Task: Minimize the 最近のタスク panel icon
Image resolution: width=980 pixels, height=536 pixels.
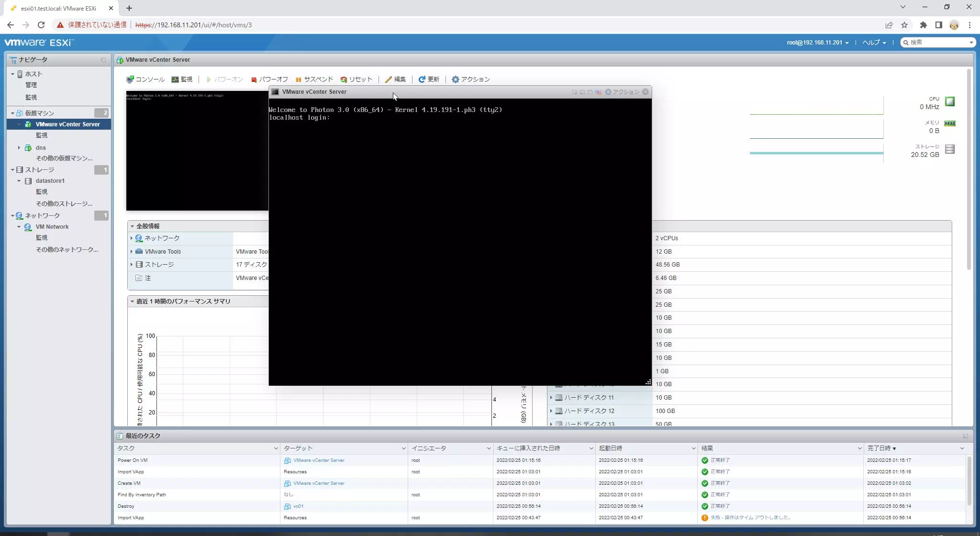Action: coord(965,436)
